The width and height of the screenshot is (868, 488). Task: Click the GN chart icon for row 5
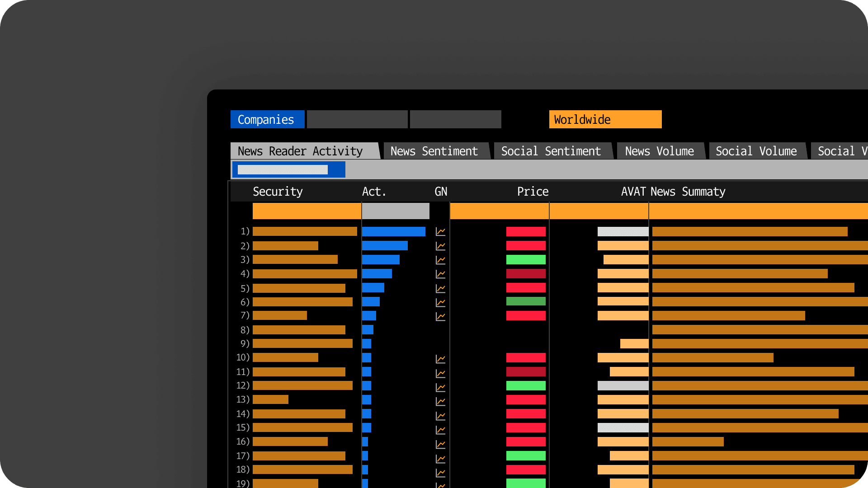tap(440, 288)
